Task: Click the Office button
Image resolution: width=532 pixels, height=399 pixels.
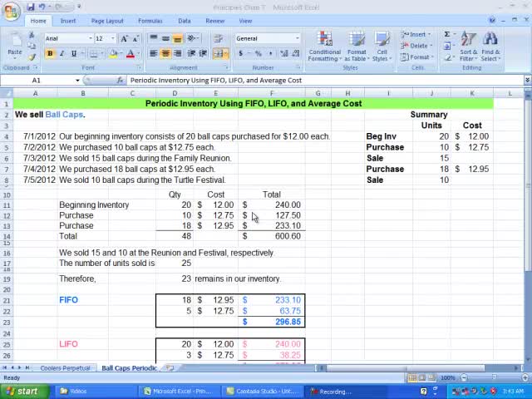Action: click(11, 10)
